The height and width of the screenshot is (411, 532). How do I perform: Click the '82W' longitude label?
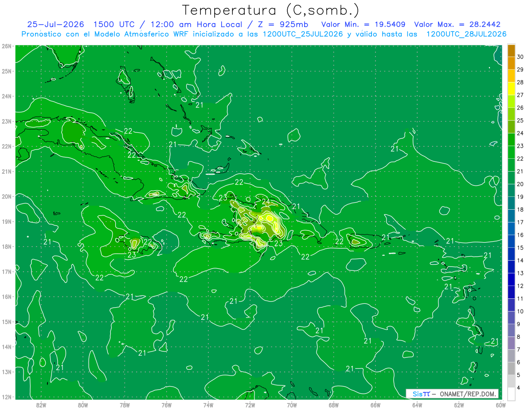click(41, 405)
